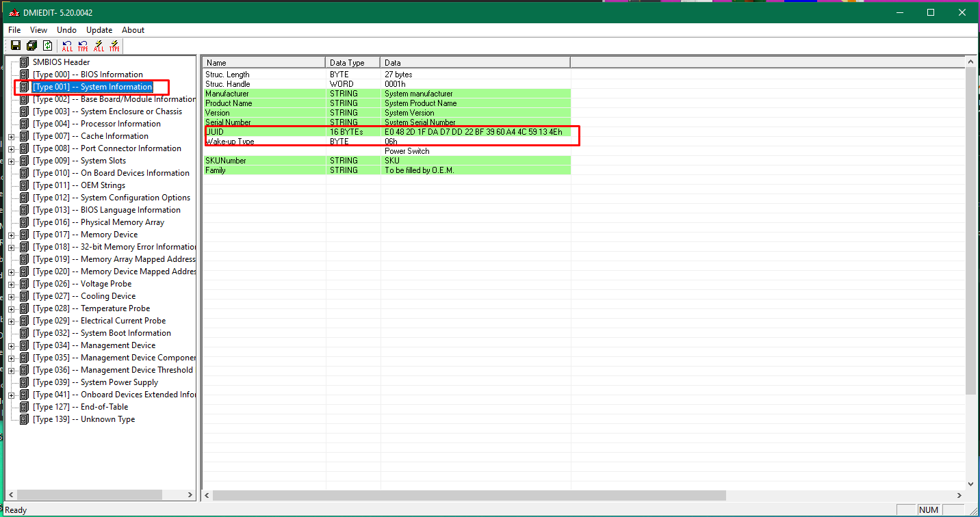The height and width of the screenshot is (517, 980).
Task: Select Type 000 BIOS Information
Action: tap(88, 75)
